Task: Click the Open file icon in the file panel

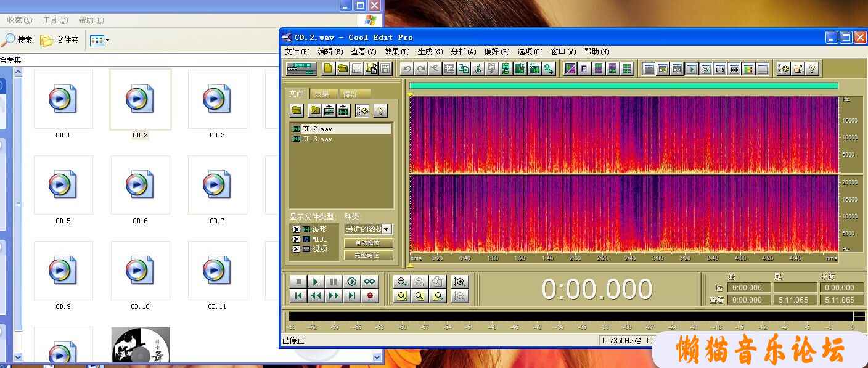Action: 297,110
